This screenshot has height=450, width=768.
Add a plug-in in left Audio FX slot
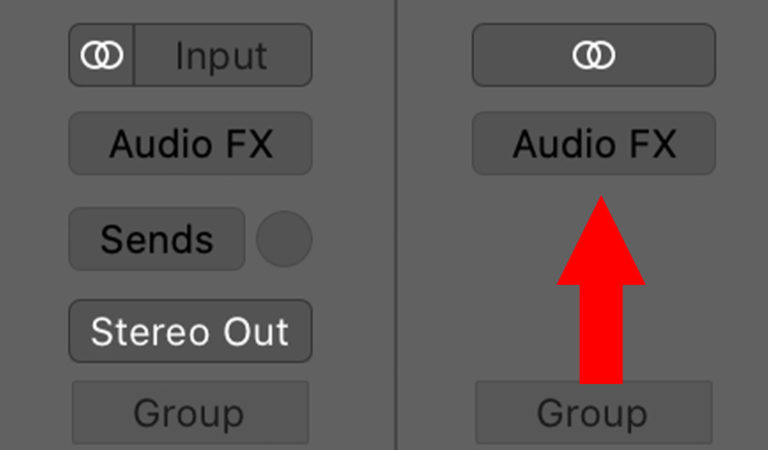190,143
